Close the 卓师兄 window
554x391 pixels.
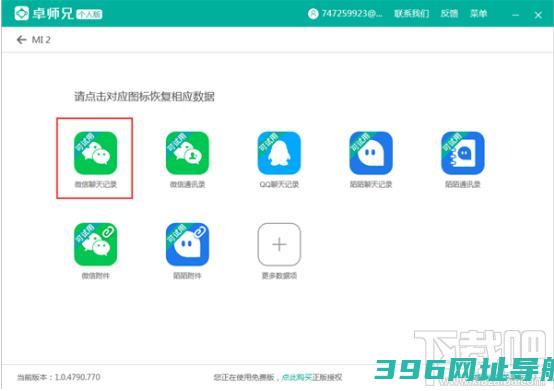point(538,15)
